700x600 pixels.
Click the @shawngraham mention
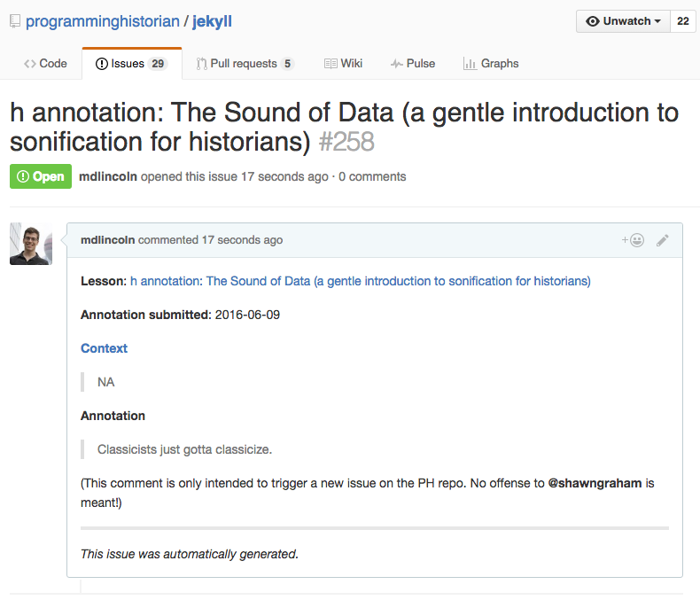point(595,483)
